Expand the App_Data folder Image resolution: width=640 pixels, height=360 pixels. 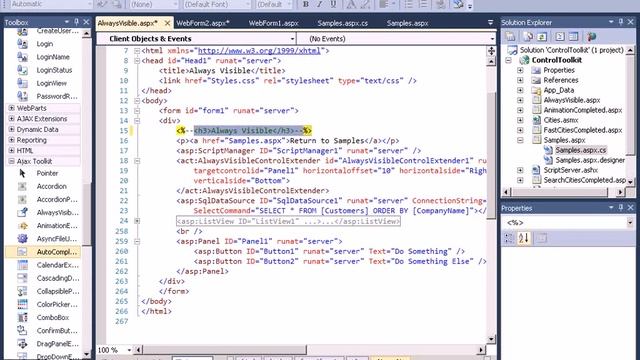point(520,90)
